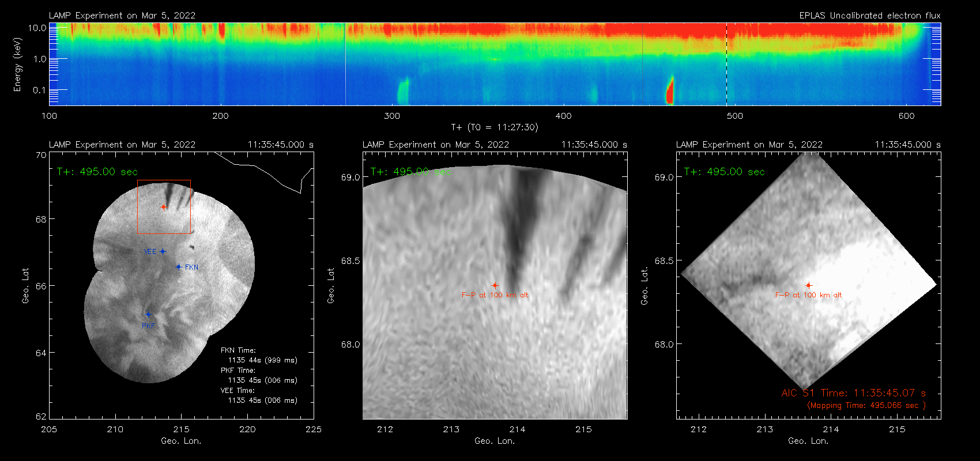Viewport: 980px width, 461px height.
Task: Click the '500' tick on the spectrogram time axis
Action: (735, 116)
